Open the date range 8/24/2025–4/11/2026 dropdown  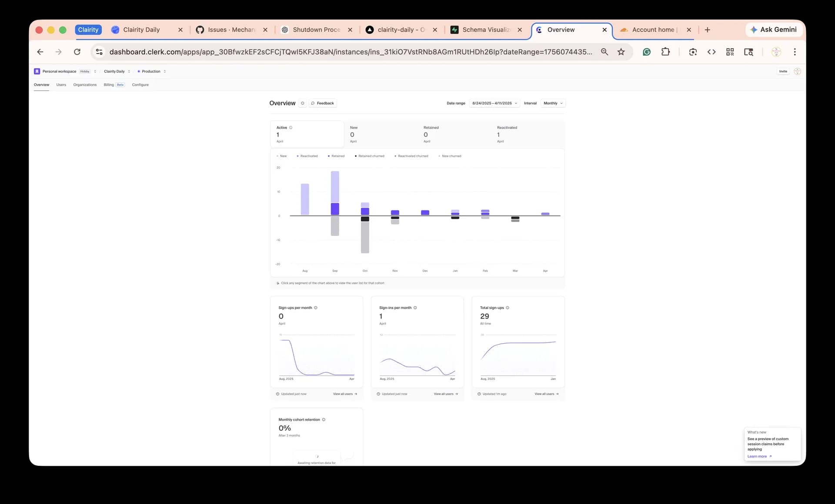coord(494,103)
